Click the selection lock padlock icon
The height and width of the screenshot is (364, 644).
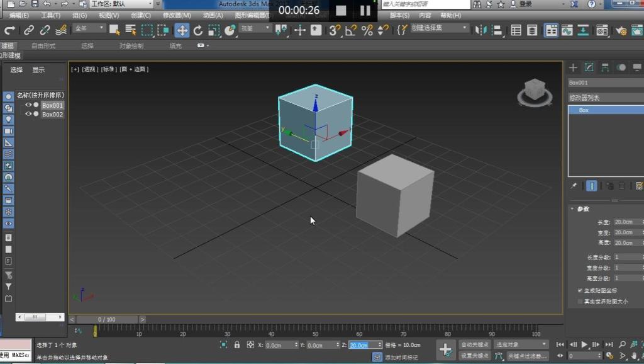point(237,344)
